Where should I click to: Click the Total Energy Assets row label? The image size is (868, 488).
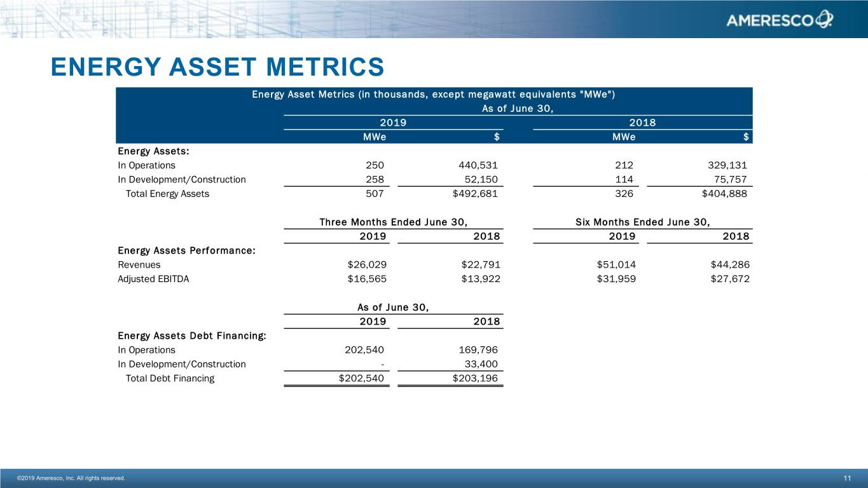pyautogui.click(x=167, y=194)
